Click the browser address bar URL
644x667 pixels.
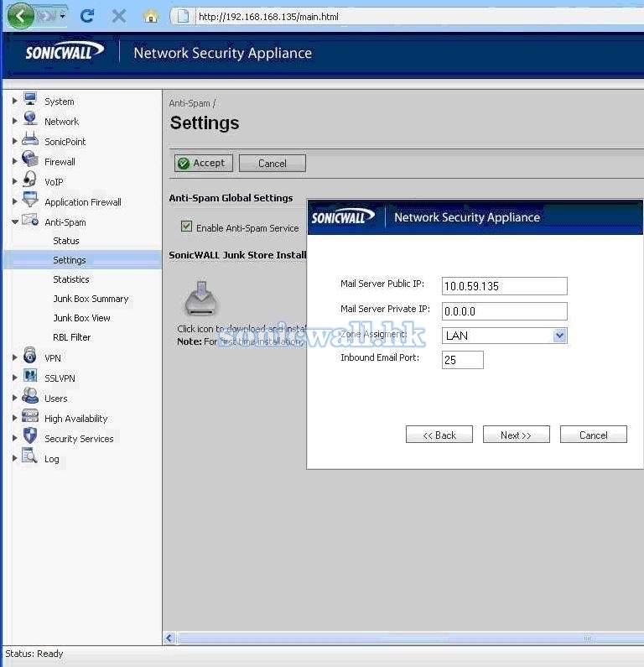(x=268, y=17)
